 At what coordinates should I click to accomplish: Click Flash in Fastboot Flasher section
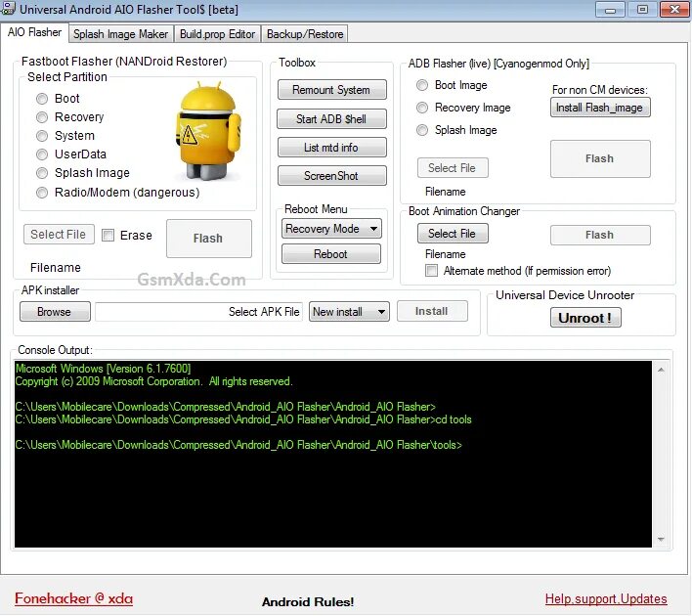coord(209,239)
